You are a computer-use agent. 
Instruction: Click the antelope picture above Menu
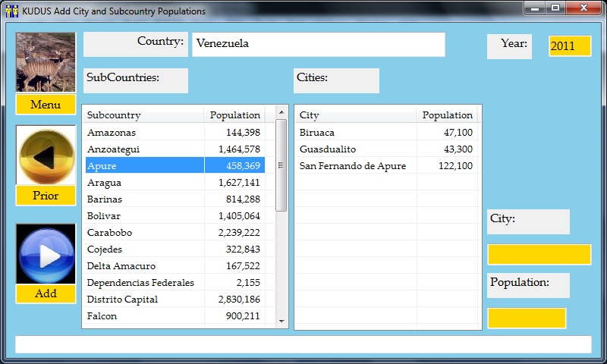click(x=46, y=62)
